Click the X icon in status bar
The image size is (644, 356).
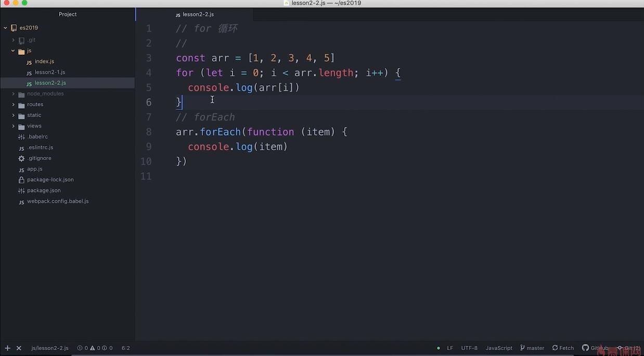[x=19, y=348]
